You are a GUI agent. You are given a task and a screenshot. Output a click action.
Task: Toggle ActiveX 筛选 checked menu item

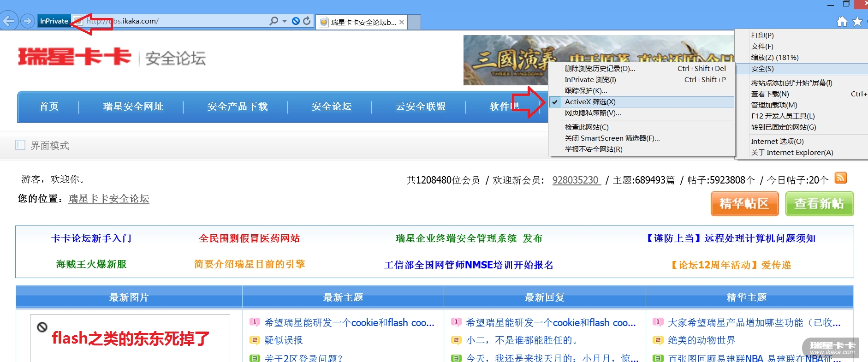click(642, 102)
